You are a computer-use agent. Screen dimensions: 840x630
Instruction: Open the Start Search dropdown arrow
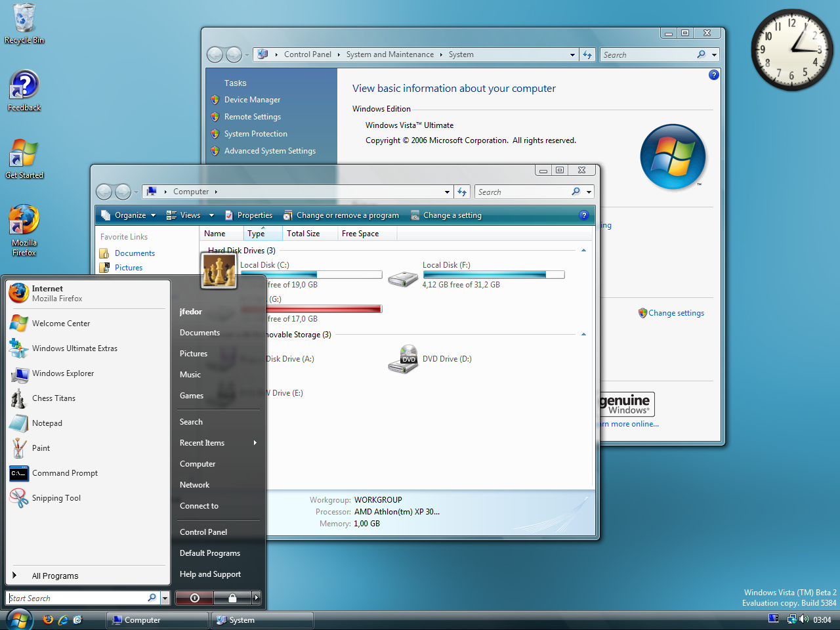coord(165,598)
